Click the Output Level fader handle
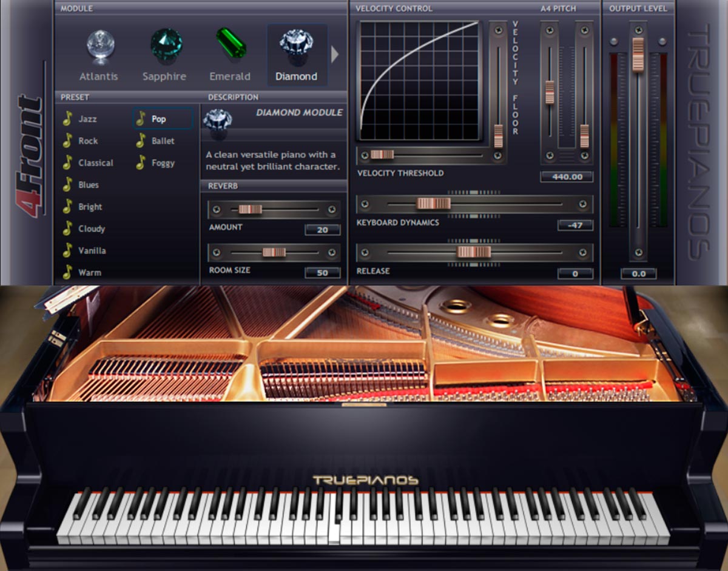Image resolution: width=728 pixels, height=571 pixels. (x=638, y=55)
